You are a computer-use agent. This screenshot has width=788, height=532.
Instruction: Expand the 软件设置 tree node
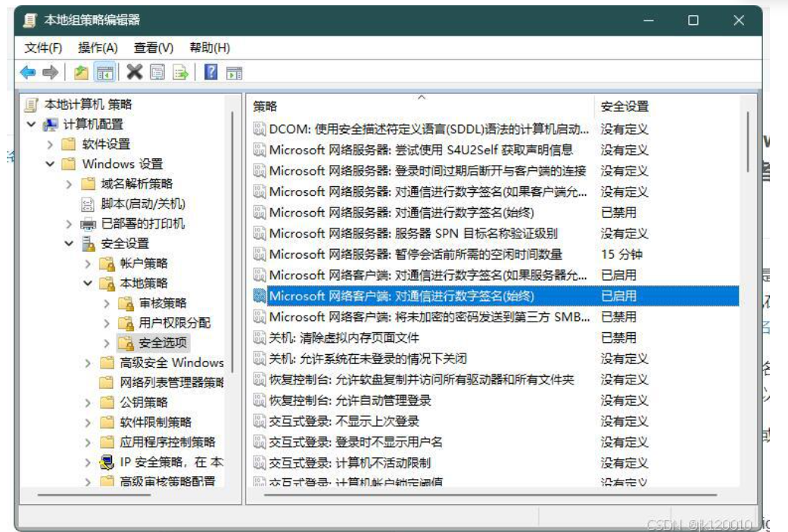click(x=50, y=145)
